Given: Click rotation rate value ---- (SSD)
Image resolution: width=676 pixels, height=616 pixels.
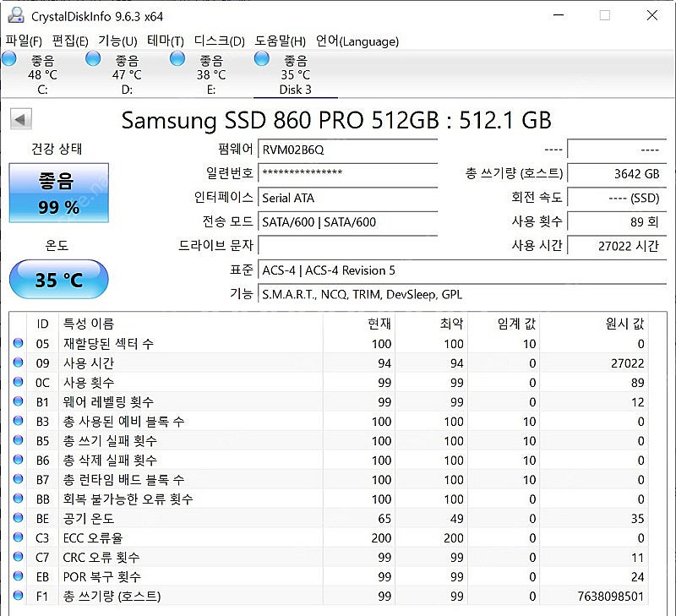Looking at the screenshot, I should point(617,198).
